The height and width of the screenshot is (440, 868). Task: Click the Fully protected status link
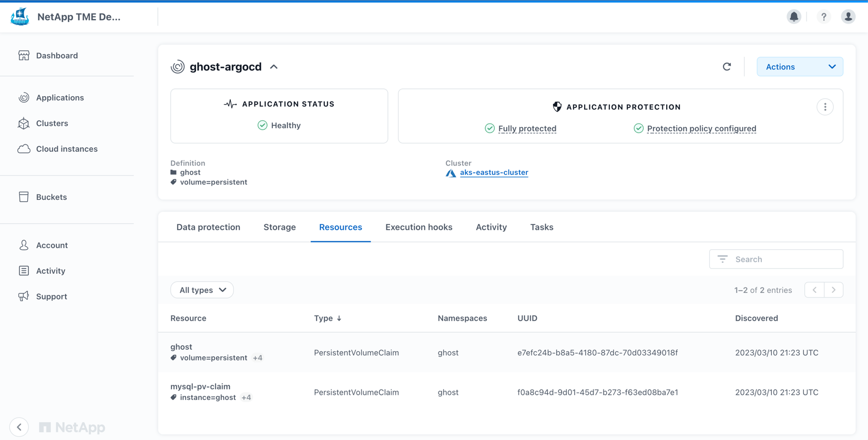(x=527, y=129)
